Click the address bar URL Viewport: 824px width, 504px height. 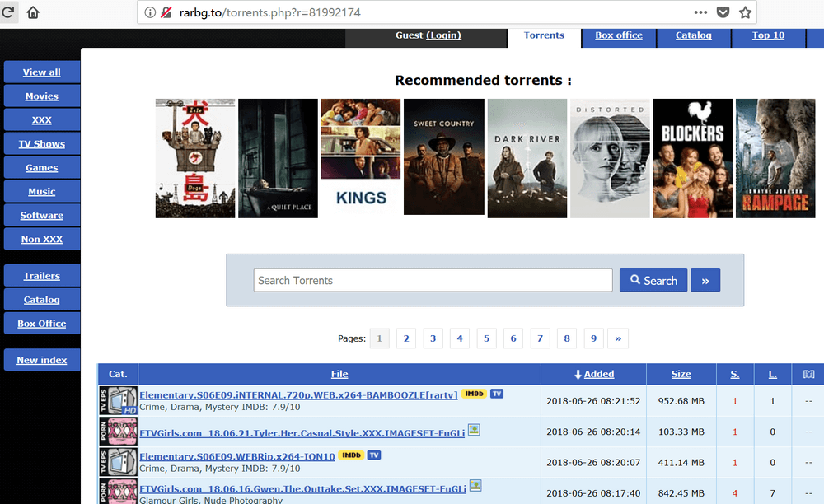tap(270, 12)
